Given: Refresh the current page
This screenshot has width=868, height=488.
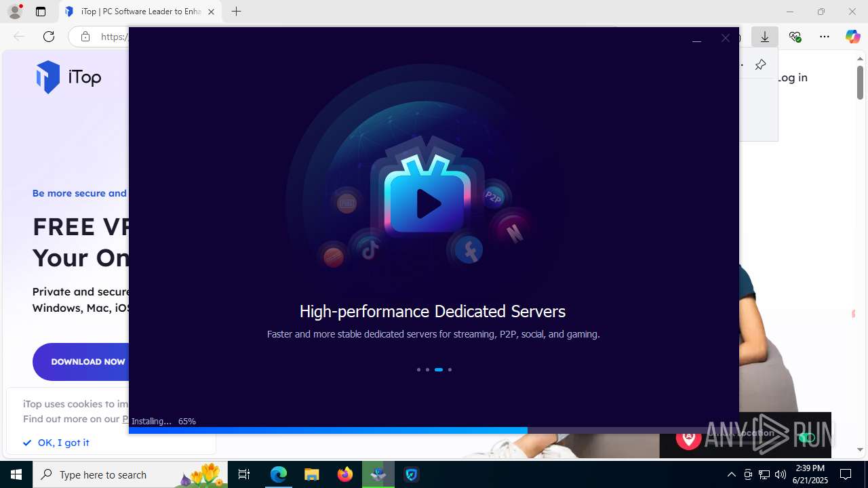Looking at the screenshot, I should 49,37.
